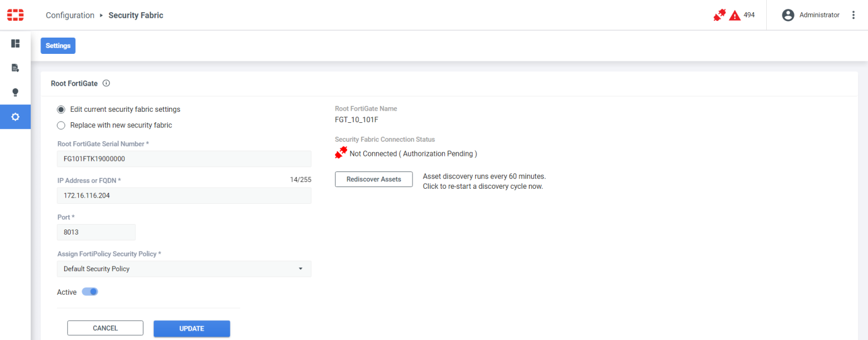The image size is (868, 340).
Task: Open the three-dot menu beside Administrator
Action: coord(854,14)
